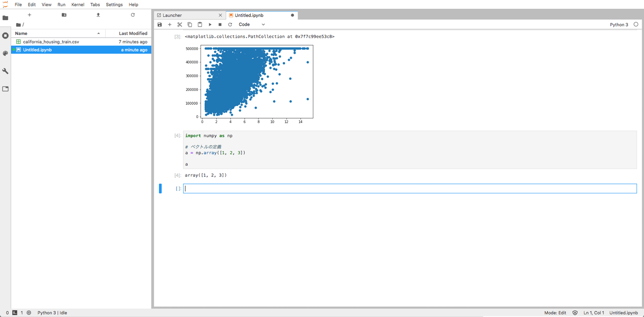Click the New Launcher plus icon
The height and width of the screenshot is (317, 644).
29,15
